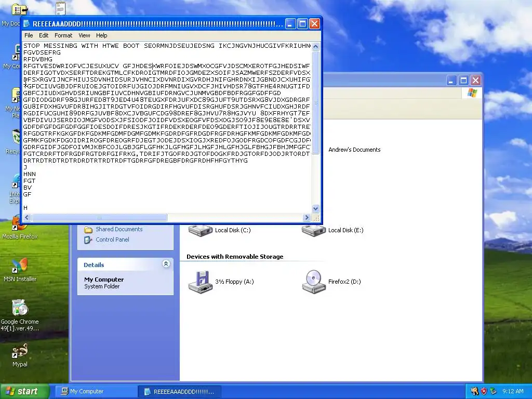
Task: Maximize the My Computer window
Action: click(463, 81)
